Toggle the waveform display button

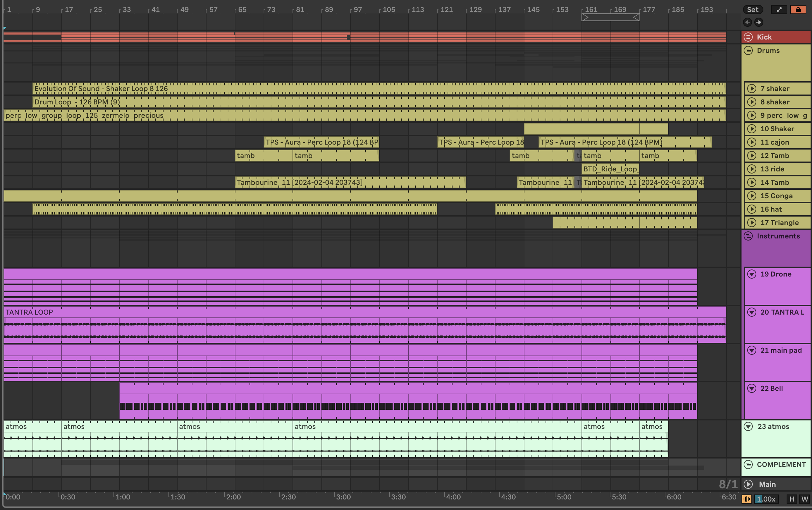coord(746,499)
